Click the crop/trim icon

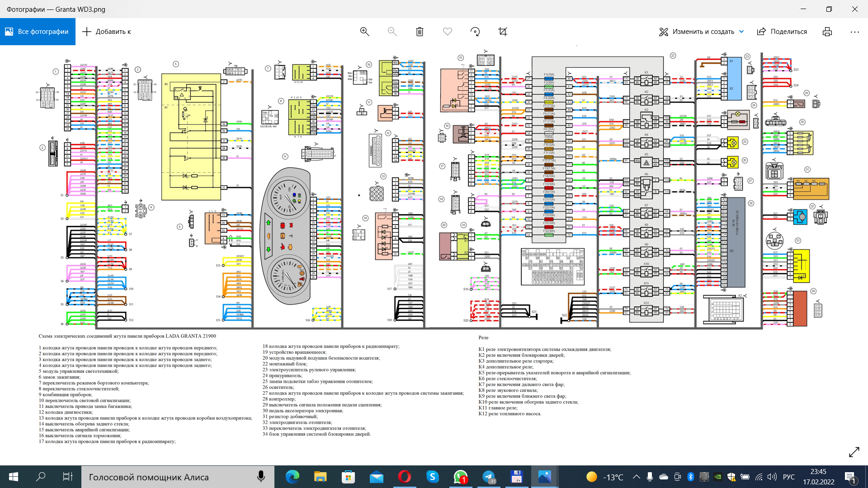[503, 32]
